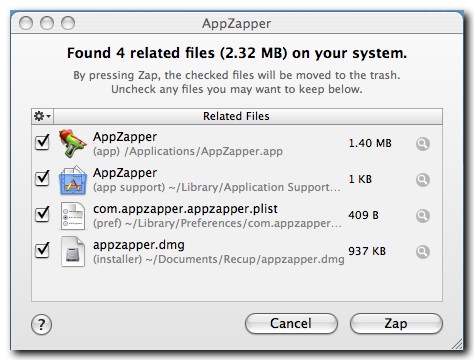Image resolution: width=474 pixels, height=360 pixels.
Task: Reveal the plist file via magnifier icon
Action: point(423,216)
